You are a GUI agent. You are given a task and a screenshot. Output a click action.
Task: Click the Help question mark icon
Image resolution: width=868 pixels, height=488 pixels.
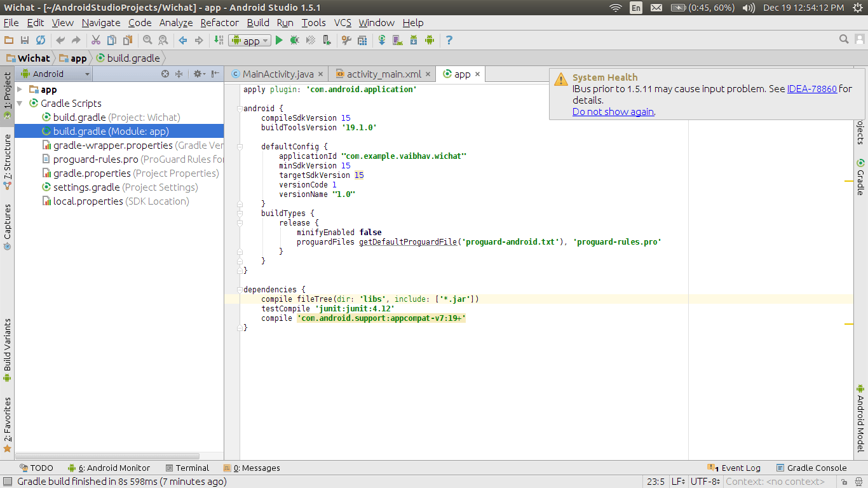(x=449, y=40)
